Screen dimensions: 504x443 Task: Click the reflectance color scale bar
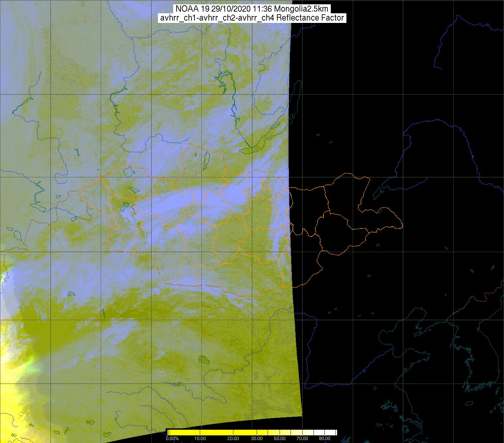252,432
